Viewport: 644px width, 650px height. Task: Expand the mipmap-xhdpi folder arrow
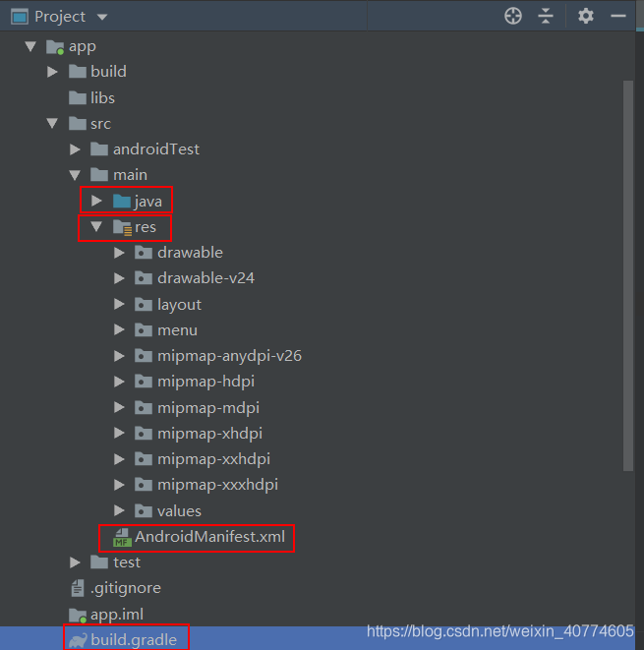coord(119,434)
